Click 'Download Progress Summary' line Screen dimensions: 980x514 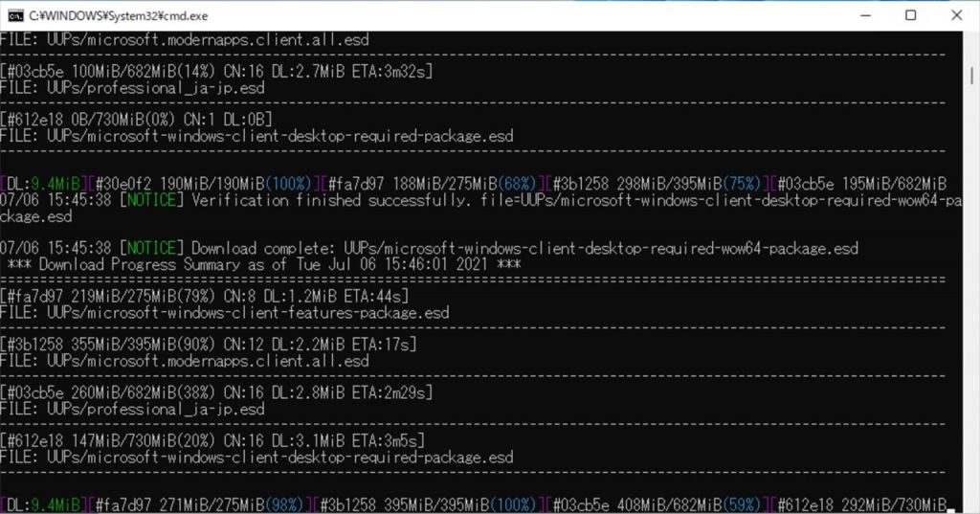(264, 264)
